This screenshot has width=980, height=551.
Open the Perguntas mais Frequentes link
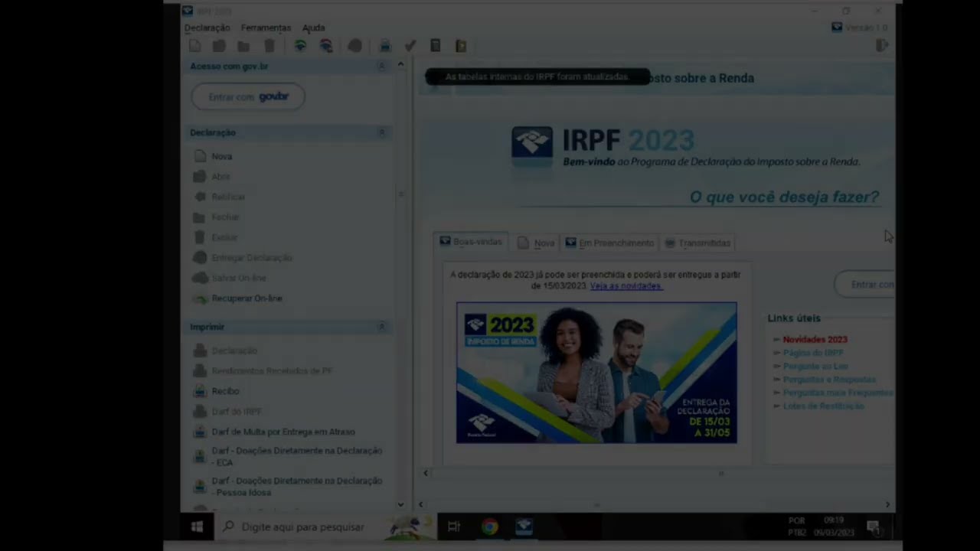pos(838,393)
